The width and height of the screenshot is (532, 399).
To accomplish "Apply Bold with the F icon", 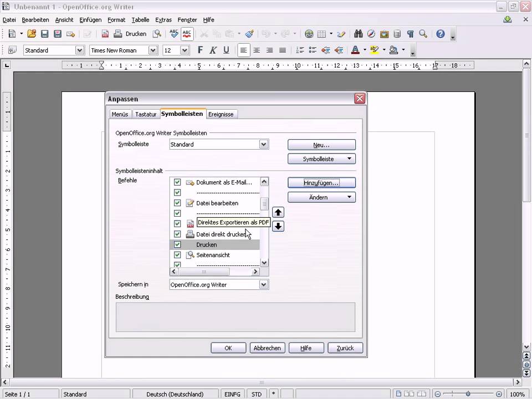I will (200, 50).
